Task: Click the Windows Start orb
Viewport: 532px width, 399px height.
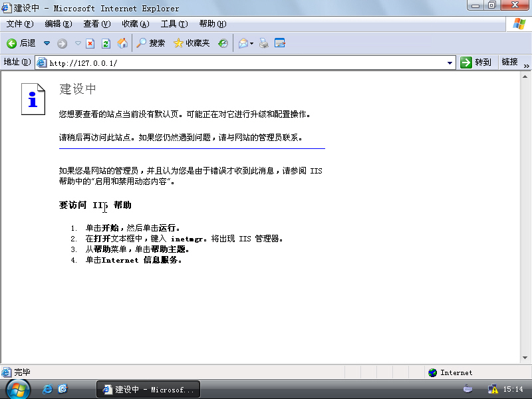Action: (18, 390)
